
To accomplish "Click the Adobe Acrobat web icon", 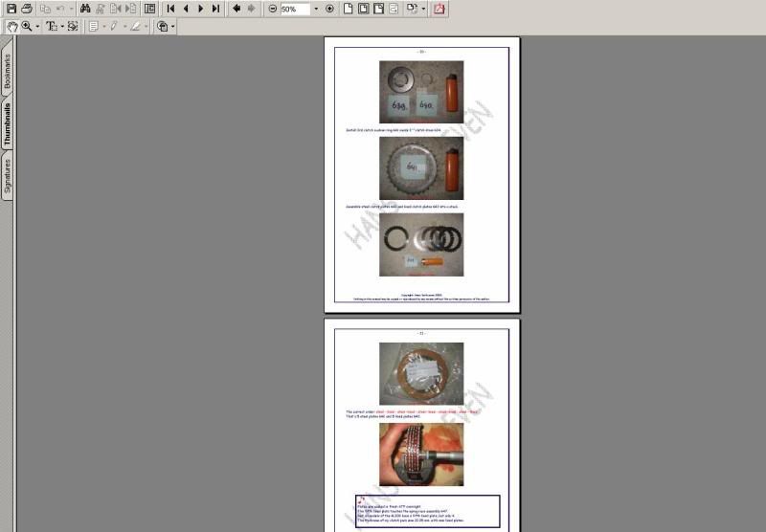I will click(439, 9).
